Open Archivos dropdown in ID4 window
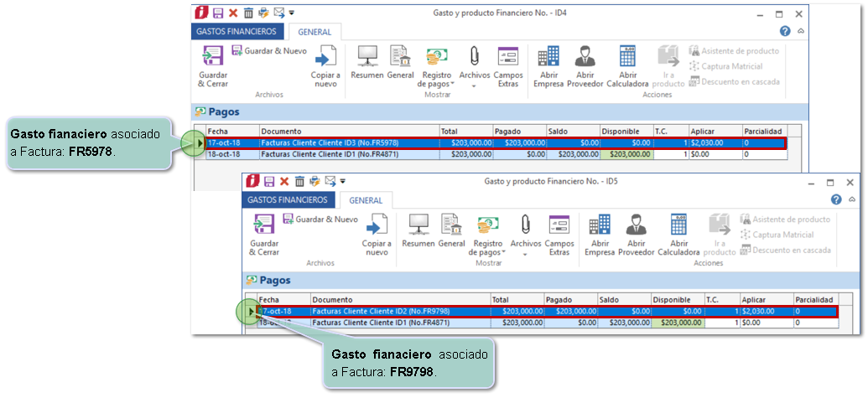The width and height of the screenshot is (868, 398). [x=475, y=67]
